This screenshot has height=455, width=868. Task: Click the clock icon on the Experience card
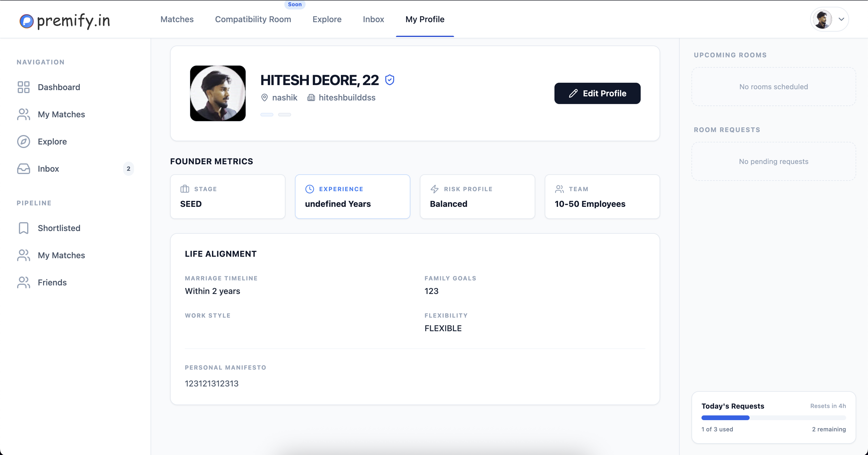(310, 189)
